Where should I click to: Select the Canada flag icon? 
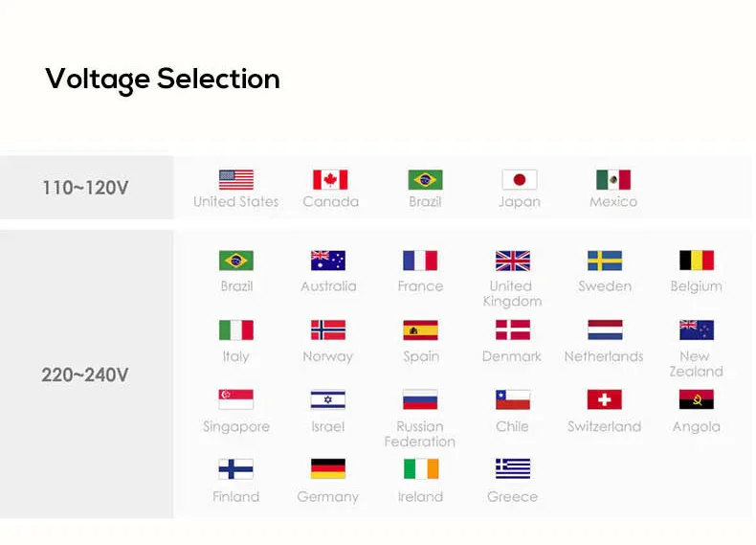(x=330, y=180)
